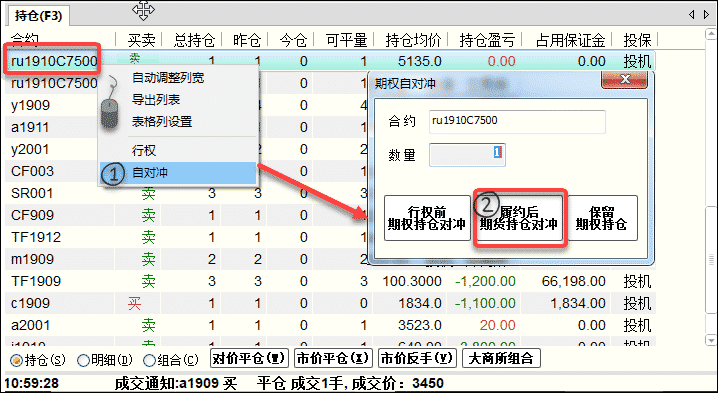Click 5135.0 average price cell

pos(419,61)
